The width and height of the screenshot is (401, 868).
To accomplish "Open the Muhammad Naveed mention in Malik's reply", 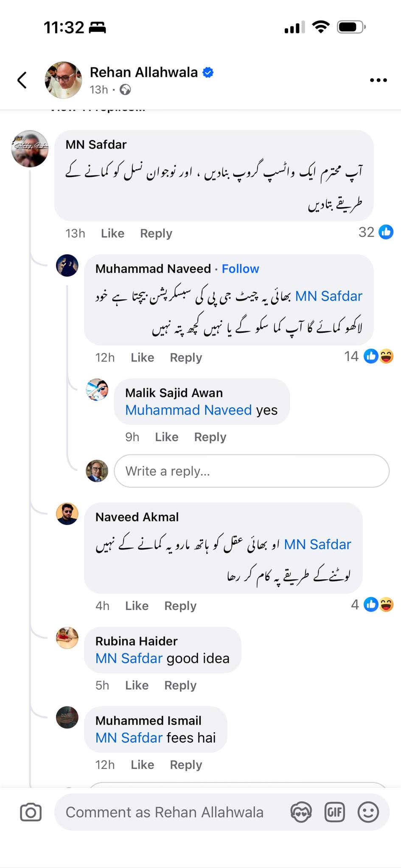I will [x=188, y=410].
